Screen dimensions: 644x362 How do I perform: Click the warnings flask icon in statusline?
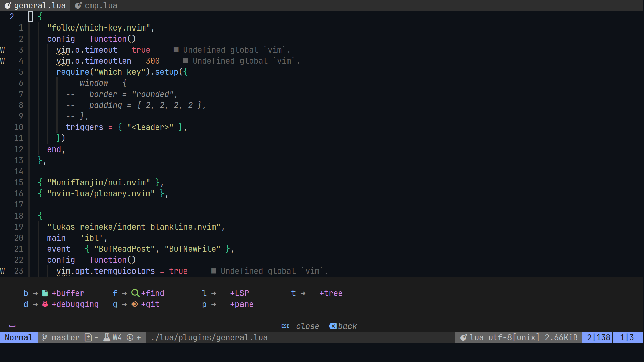coord(107,338)
